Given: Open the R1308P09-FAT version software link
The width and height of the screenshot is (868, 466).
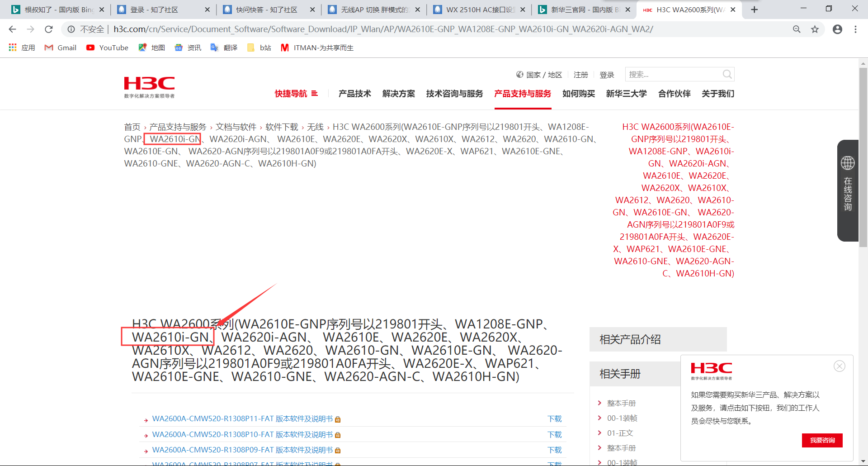Looking at the screenshot, I should [242, 450].
